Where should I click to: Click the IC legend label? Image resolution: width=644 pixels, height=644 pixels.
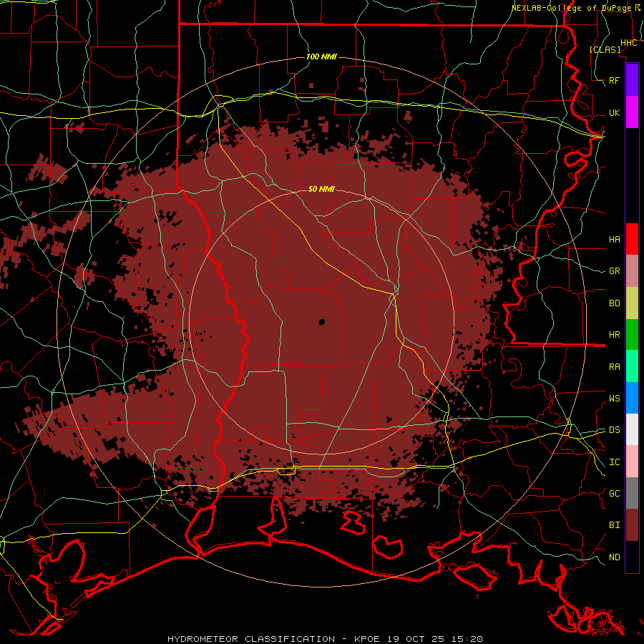(614, 462)
